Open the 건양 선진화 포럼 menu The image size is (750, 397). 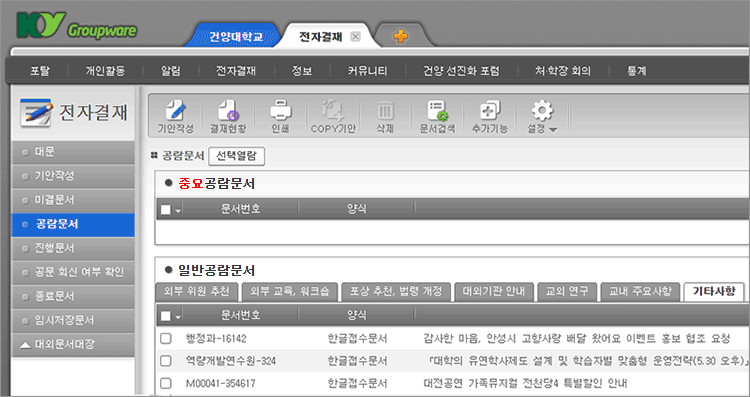pos(461,71)
